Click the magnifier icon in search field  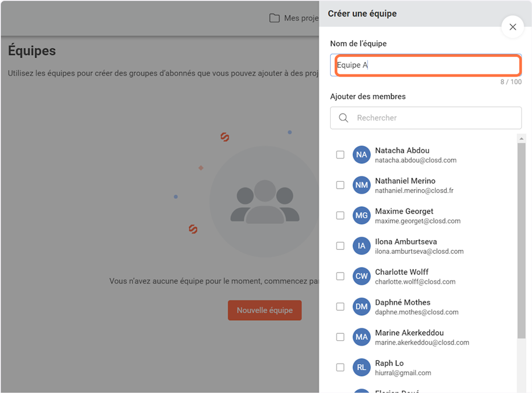point(343,118)
